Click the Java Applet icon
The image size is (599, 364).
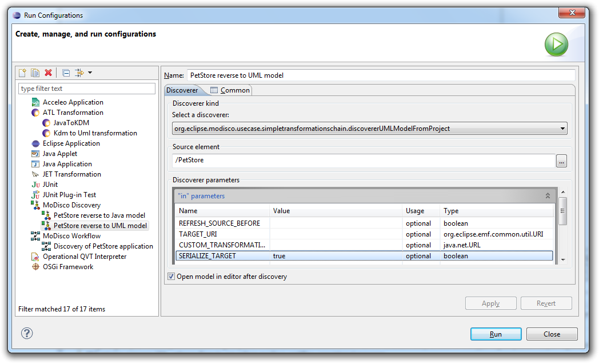[35, 154]
